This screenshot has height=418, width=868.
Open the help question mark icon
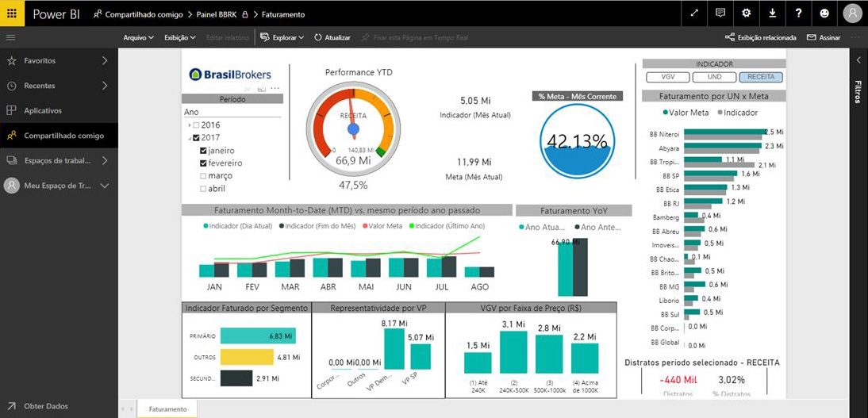click(x=798, y=13)
